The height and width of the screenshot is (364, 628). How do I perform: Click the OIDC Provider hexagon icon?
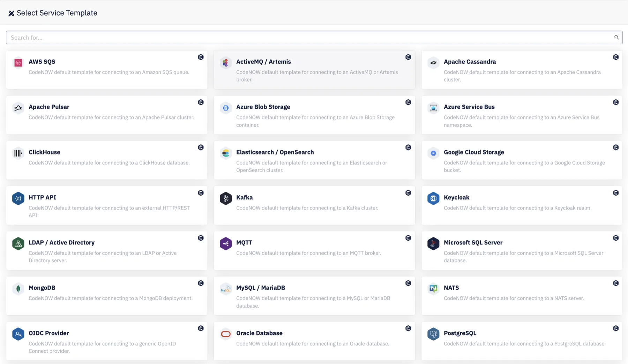point(18,334)
